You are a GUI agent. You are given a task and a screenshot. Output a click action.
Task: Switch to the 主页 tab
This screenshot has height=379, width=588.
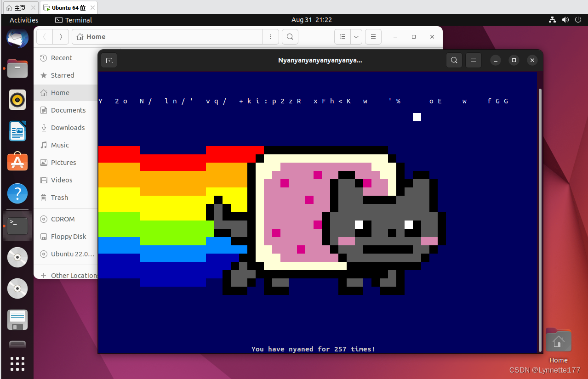point(17,7)
